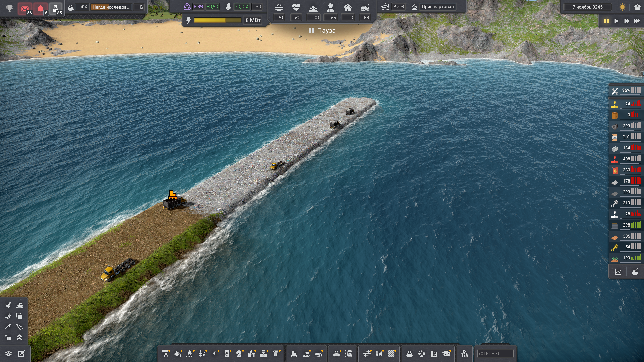
Task: Enable fastest triple-arrow game speed
Action: 637,21
